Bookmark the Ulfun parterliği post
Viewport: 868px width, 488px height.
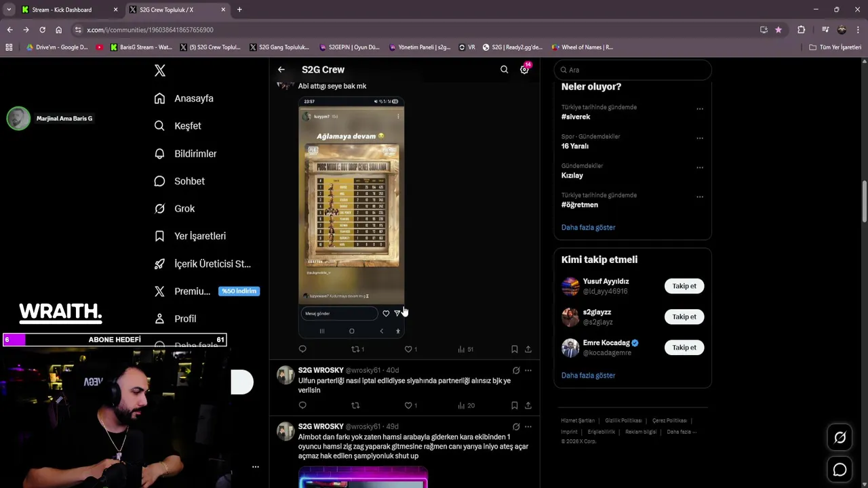[x=515, y=405]
